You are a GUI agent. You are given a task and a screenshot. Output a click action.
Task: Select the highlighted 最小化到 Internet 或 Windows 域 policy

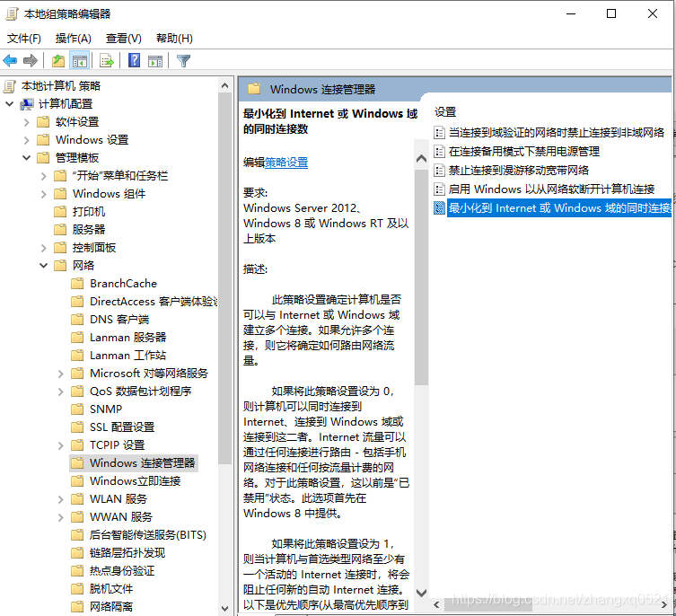pos(559,208)
